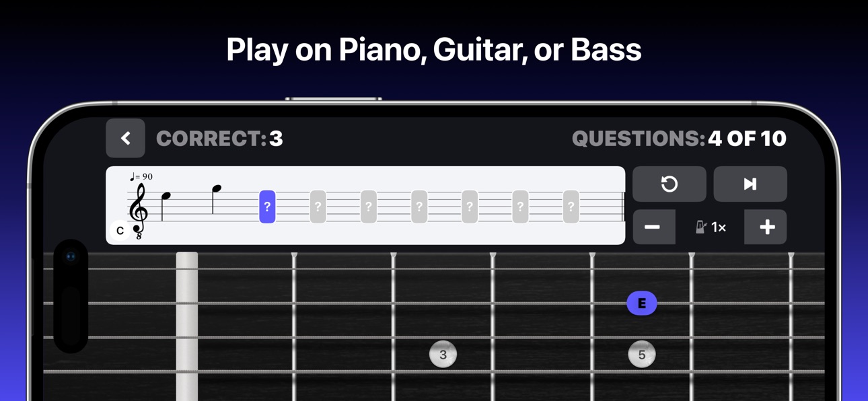The image size is (868, 401).
Task: Tap the QUESTIONS 4 OF 10 counter
Action: (679, 139)
